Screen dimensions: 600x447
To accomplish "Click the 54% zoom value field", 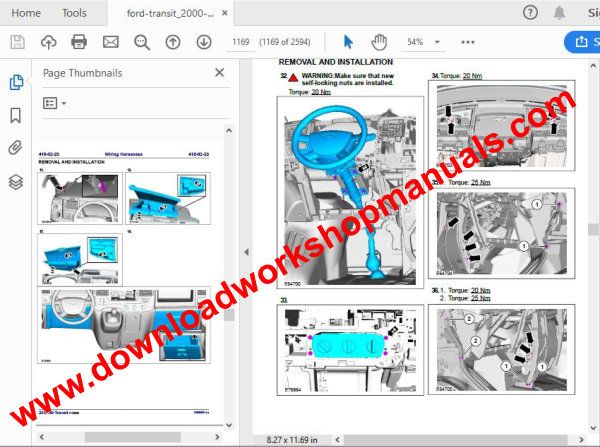I will [x=415, y=42].
